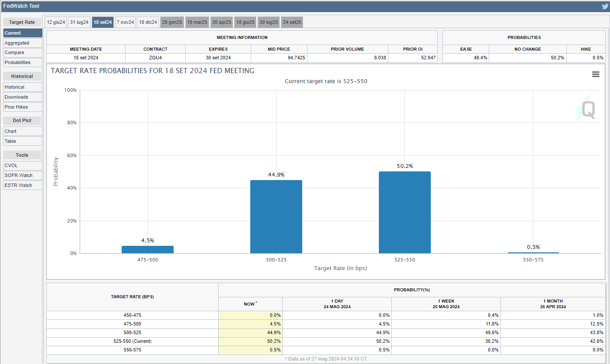Open the Aggregated view

[x=23, y=43]
